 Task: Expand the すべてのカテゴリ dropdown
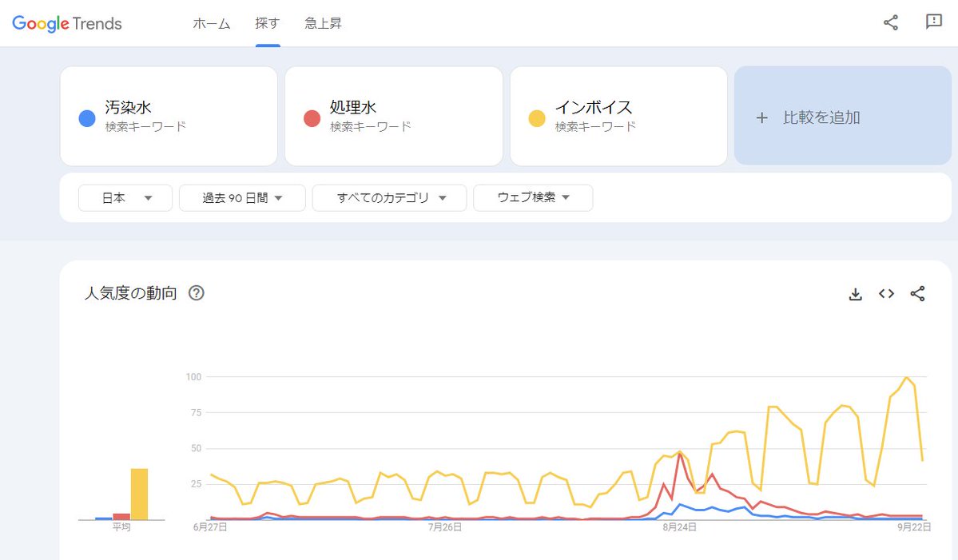tap(389, 198)
